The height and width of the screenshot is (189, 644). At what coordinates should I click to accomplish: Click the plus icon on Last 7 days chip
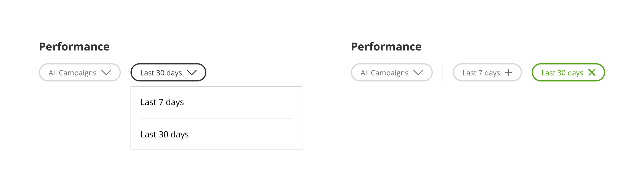[508, 72]
